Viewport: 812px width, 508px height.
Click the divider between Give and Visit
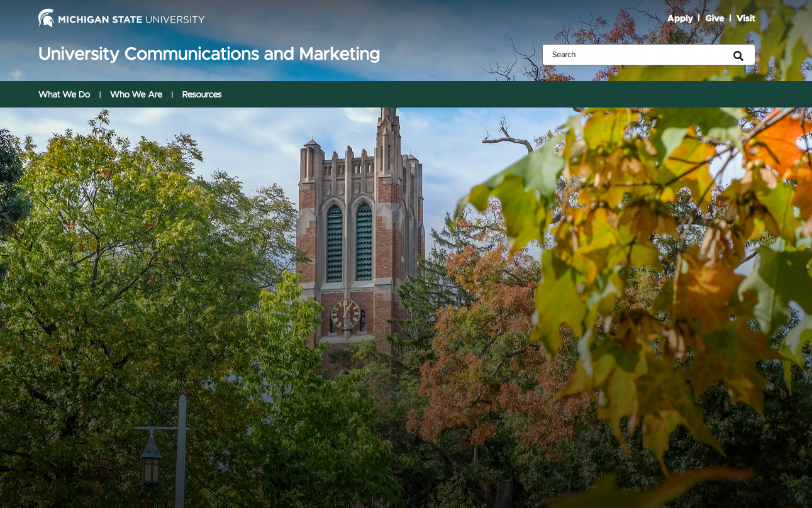730,18
